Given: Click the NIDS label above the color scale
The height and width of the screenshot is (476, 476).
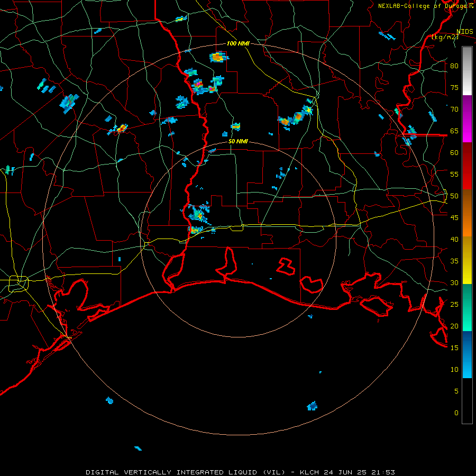Looking at the screenshot, I should (x=464, y=32).
